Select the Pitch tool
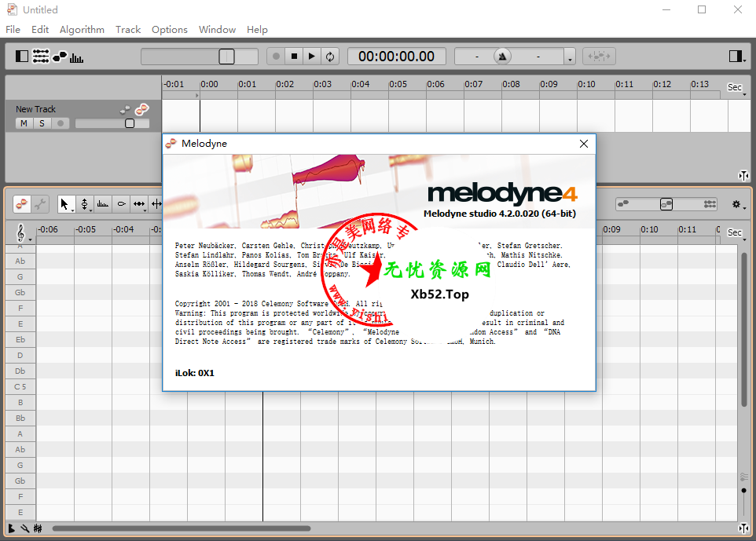Image resolution: width=756 pixels, height=541 pixels. [84, 204]
